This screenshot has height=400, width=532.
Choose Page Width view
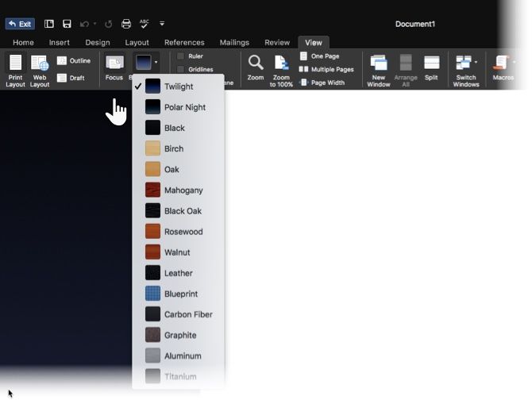tap(322, 83)
